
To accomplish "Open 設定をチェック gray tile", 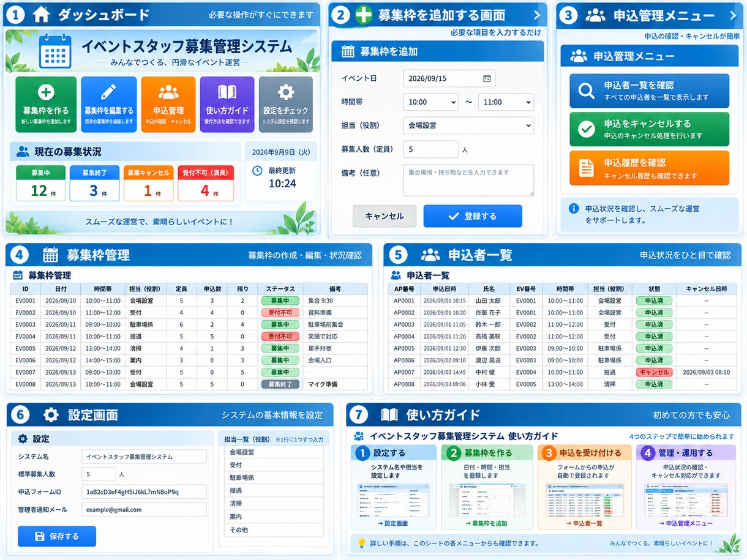I will (x=286, y=104).
